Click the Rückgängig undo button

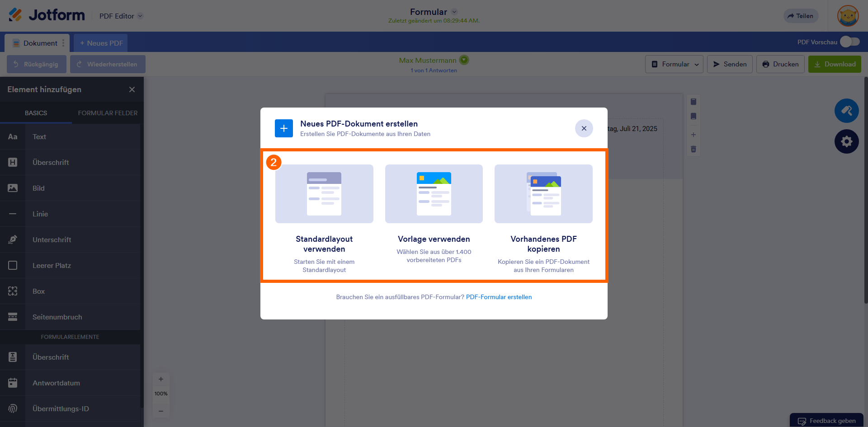click(x=37, y=64)
